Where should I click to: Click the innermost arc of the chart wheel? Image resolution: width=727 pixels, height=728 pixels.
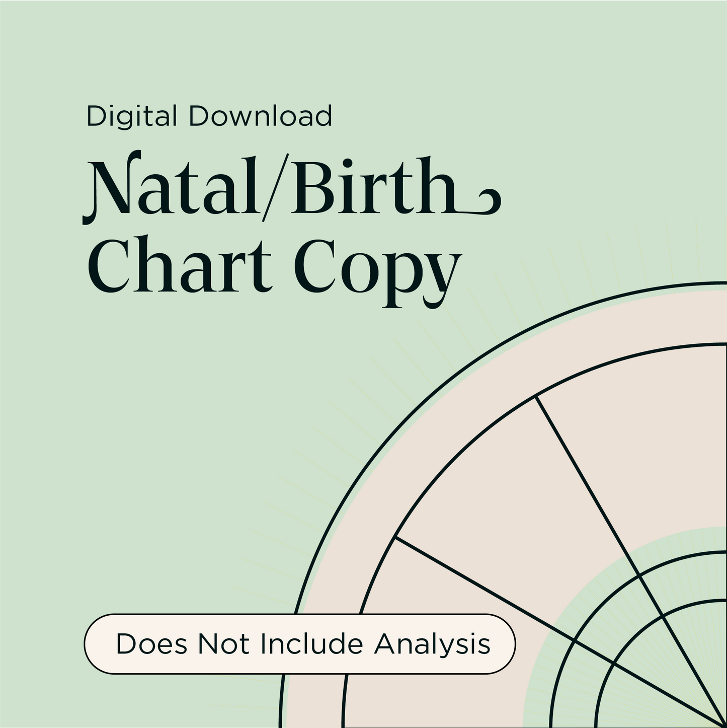[635, 636]
